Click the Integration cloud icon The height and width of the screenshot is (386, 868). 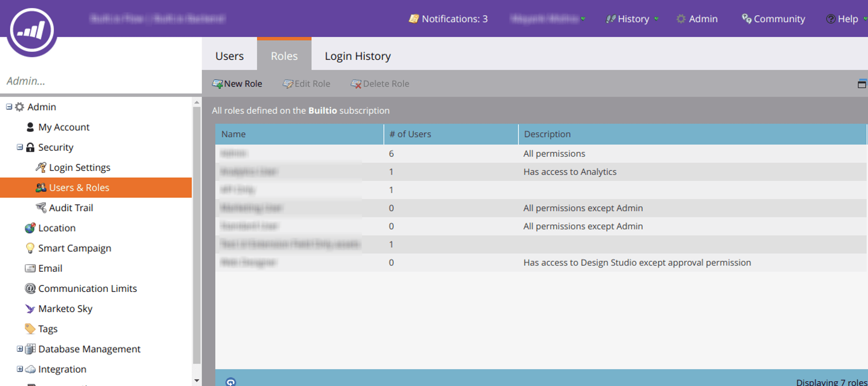(x=30, y=370)
